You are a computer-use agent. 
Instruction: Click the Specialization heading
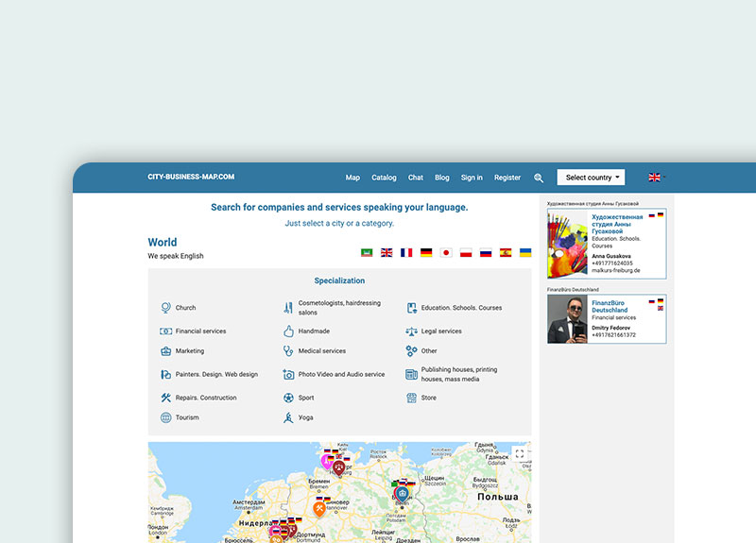click(339, 280)
